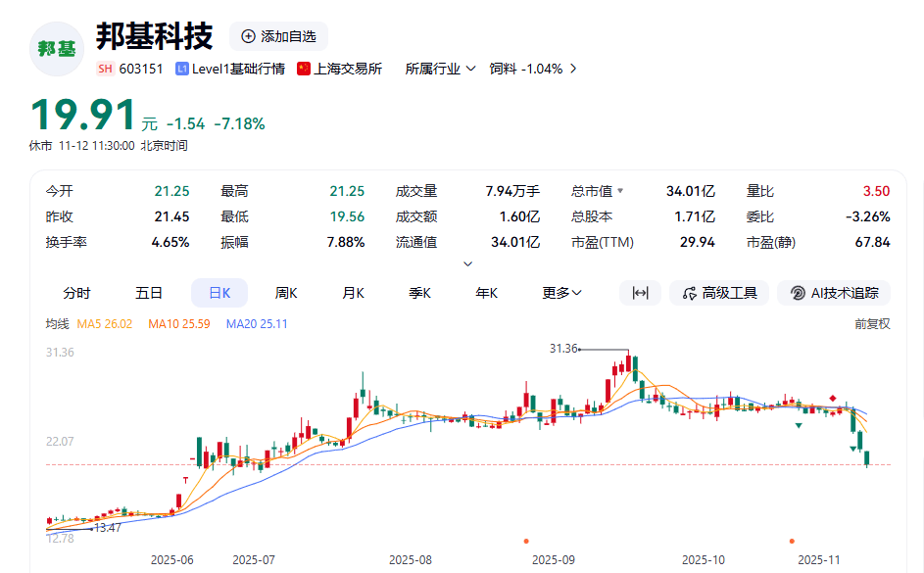
Task: Click the 31.36 peak price marker on chart
Action: point(562,349)
